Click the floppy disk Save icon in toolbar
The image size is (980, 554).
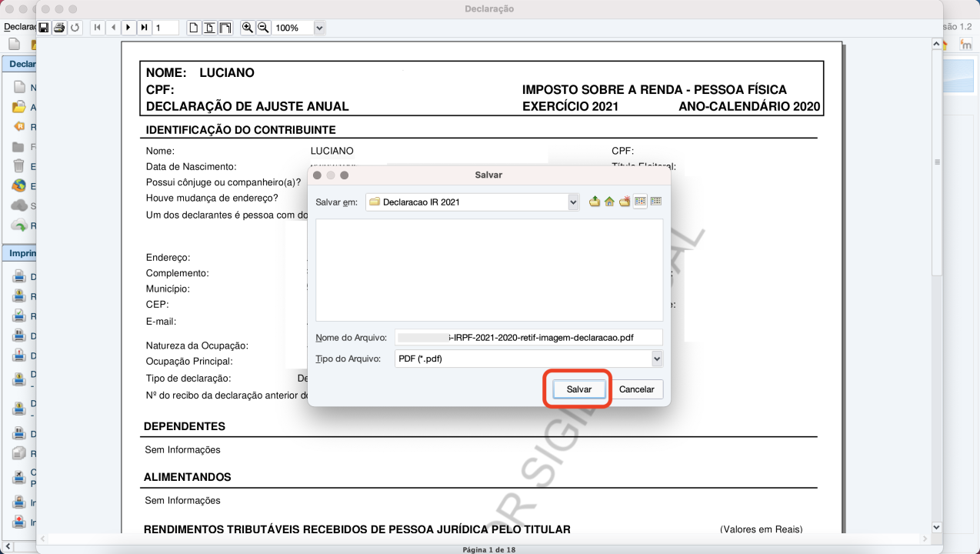44,28
